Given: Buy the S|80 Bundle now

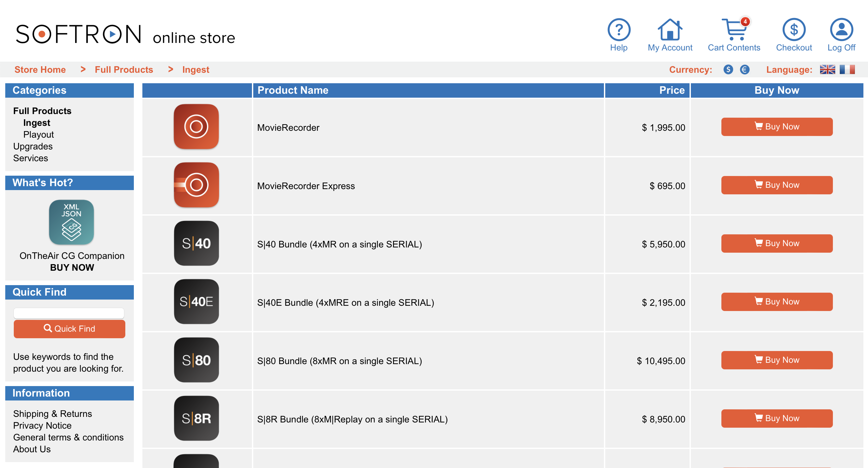Looking at the screenshot, I should (777, 360).
